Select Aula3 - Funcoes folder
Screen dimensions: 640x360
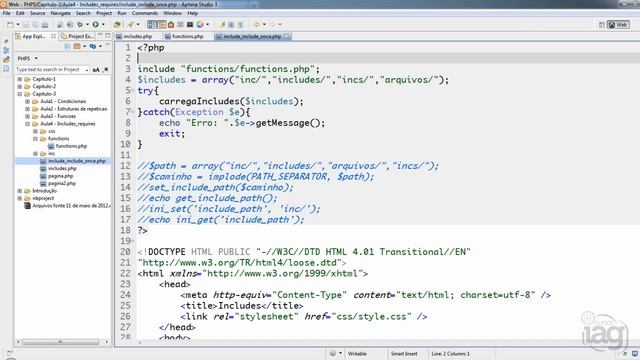pos(58,116)
